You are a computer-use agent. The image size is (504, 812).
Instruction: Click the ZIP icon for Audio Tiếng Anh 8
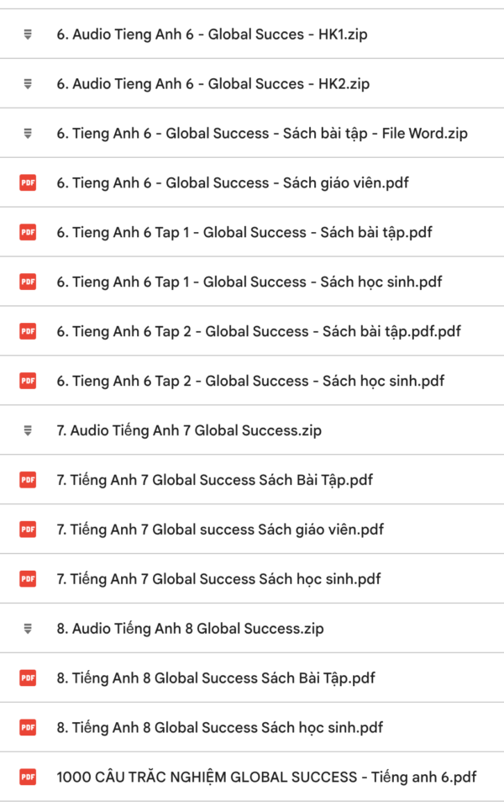click(27, 629)
